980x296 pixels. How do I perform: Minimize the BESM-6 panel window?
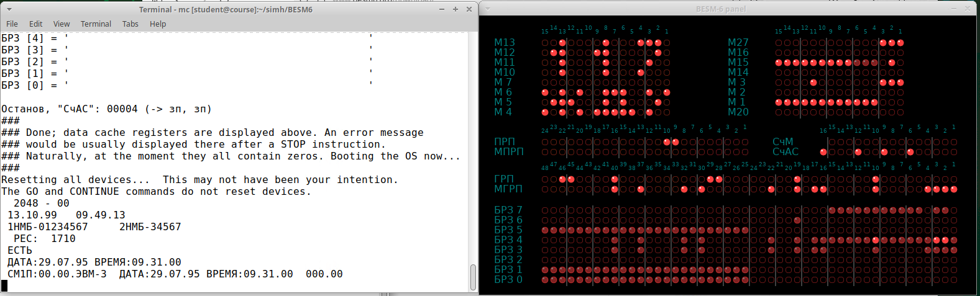tap(954, 9)
